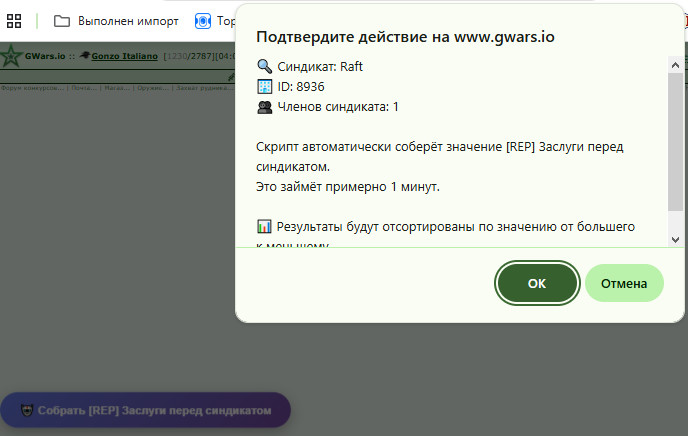Click the Выполнен импорт bookmark label
The height and width of the screenshot is (436, 688).
tap(128, 21)
